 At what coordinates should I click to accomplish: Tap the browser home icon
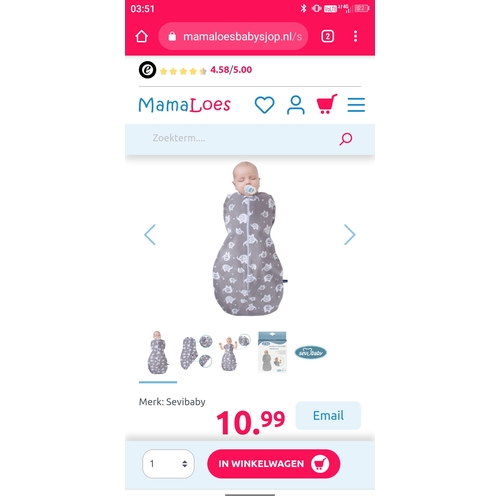[x=142, y=36]
